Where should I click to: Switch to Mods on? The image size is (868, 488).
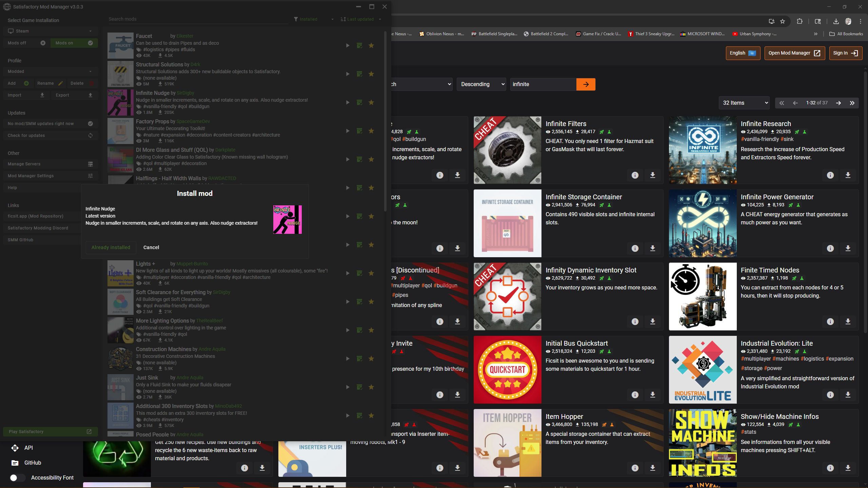click(74, 43)
